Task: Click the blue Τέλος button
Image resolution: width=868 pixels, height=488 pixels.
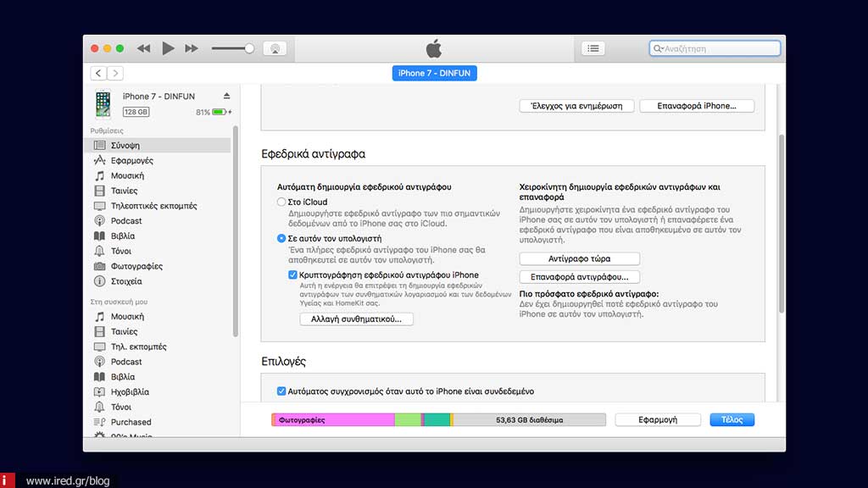Action: pos(732,420)
